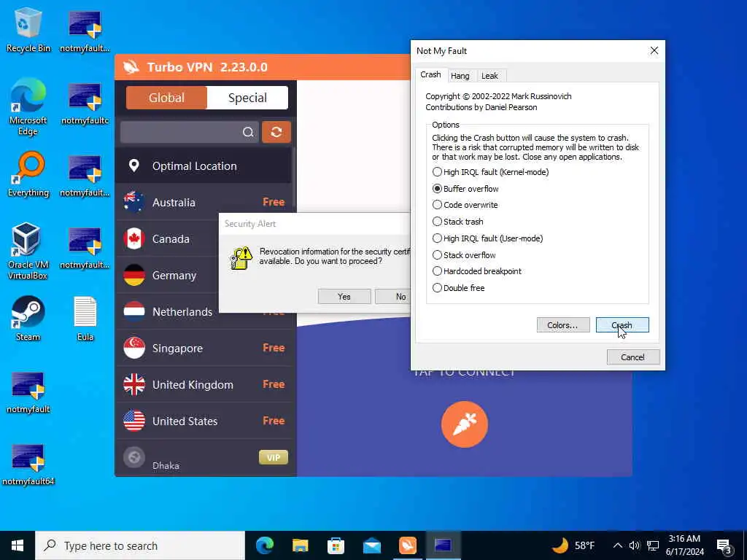Close the Not My Fault window
Viewport: 747px width, 560px height.
tap(654, 50)
